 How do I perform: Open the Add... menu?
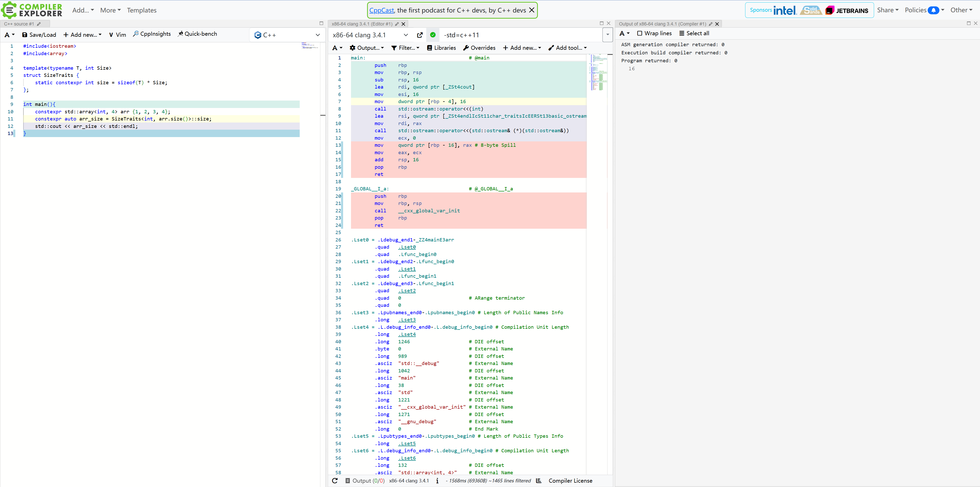click(x=83, y=10)
